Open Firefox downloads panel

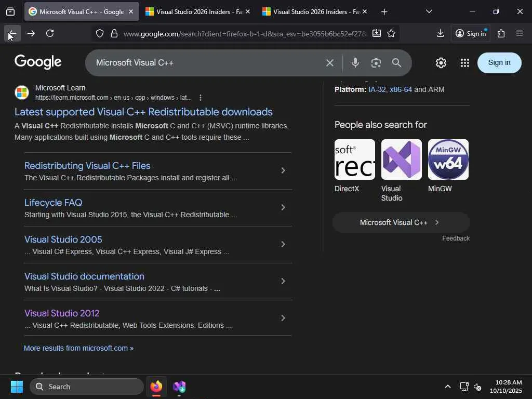coord(440,34)
